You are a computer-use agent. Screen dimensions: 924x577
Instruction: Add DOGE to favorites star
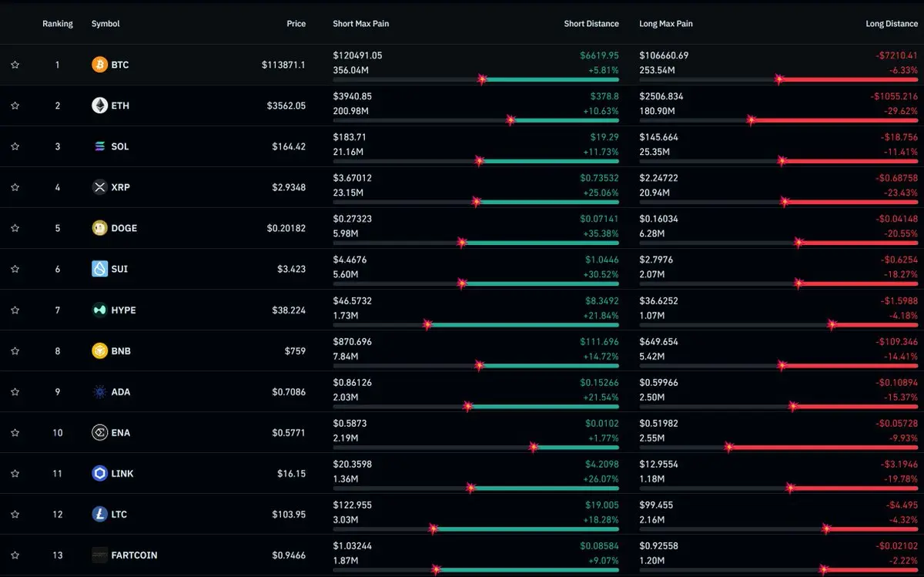pyautogui.click(x=15, y=228)
